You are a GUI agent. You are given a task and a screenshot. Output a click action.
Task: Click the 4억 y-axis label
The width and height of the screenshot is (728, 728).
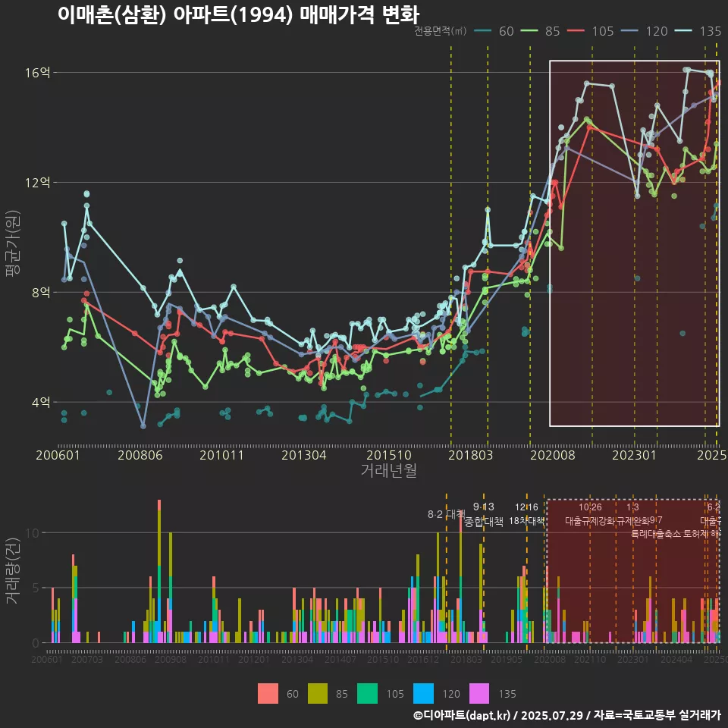coord(41,402)
